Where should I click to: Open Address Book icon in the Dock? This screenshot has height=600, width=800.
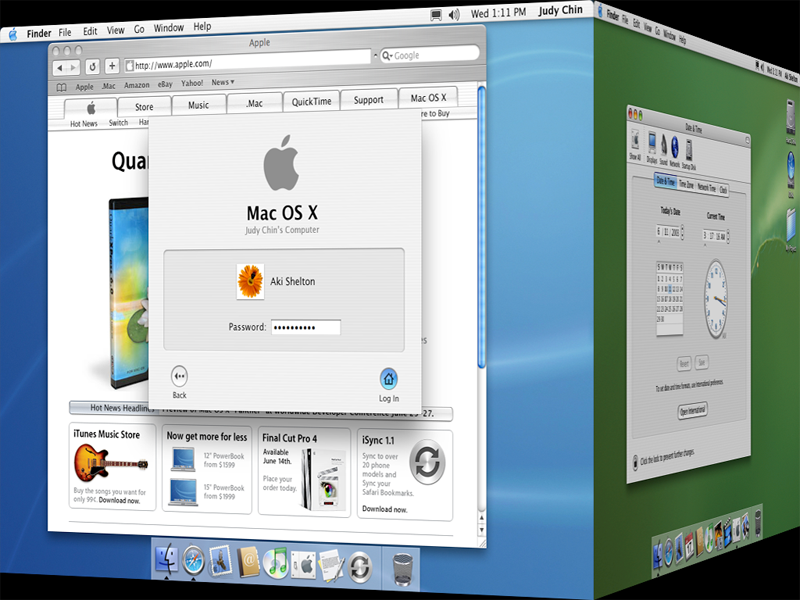coord(248,562)
